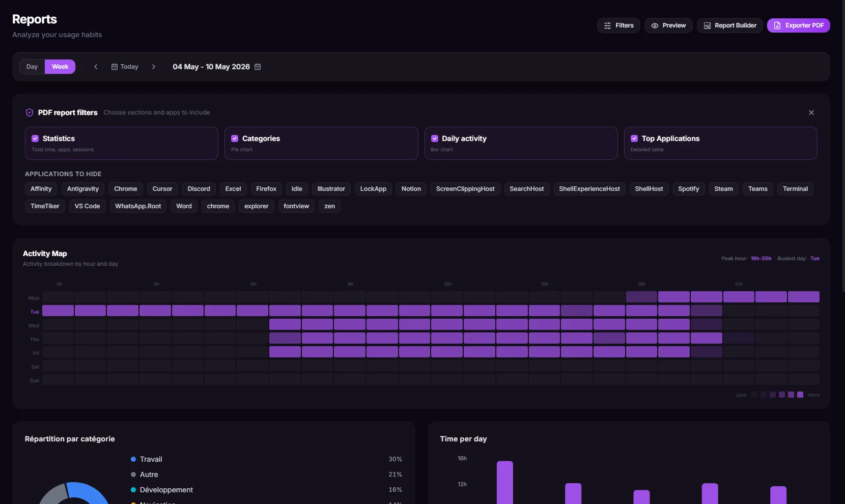Hide the Firefox application
This screenshot has height=504, width=845.
pyautogui.click(x=266, y=189)
